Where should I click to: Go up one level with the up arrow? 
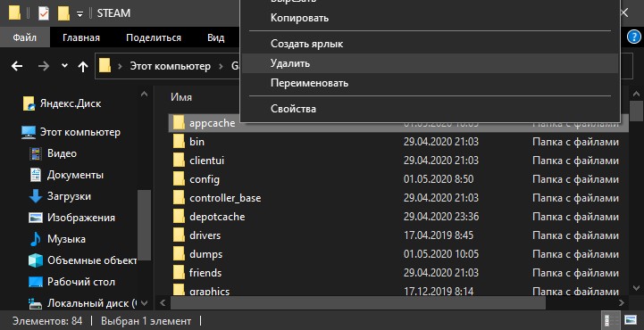click(83, 66)
